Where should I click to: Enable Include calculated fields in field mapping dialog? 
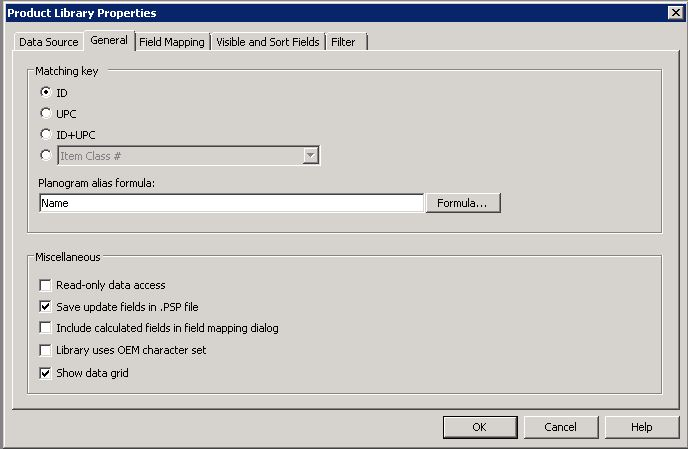[x=45, y=328]
